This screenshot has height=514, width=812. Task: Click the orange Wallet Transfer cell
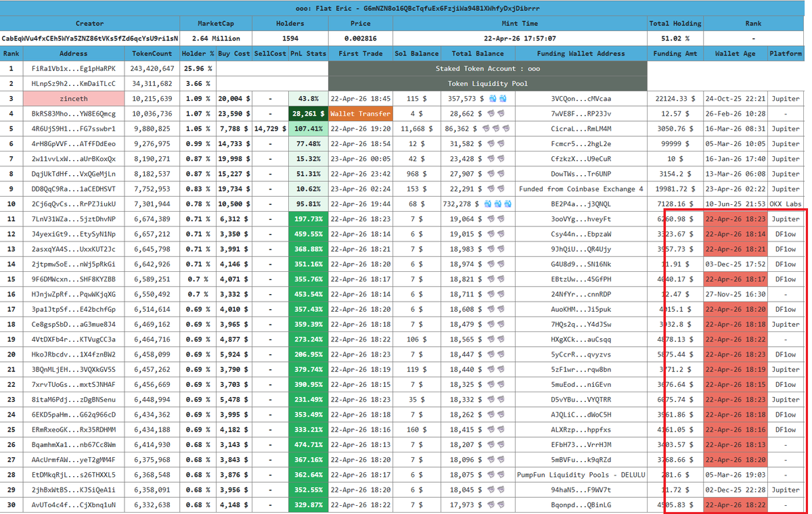(x=360, y=114)
